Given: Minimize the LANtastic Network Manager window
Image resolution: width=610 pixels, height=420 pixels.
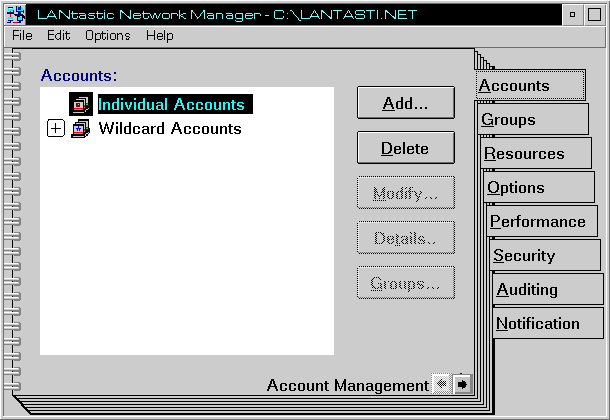Looking at the screenshot, I should click(x=572, y=15).
